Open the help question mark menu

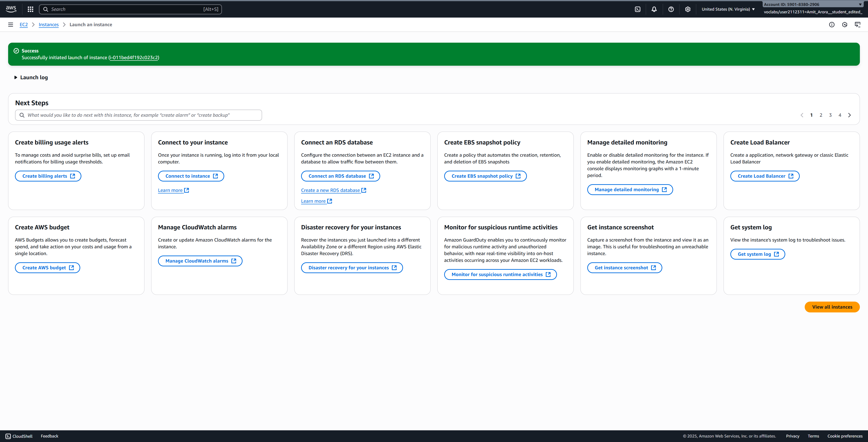(x=671, y=9)
